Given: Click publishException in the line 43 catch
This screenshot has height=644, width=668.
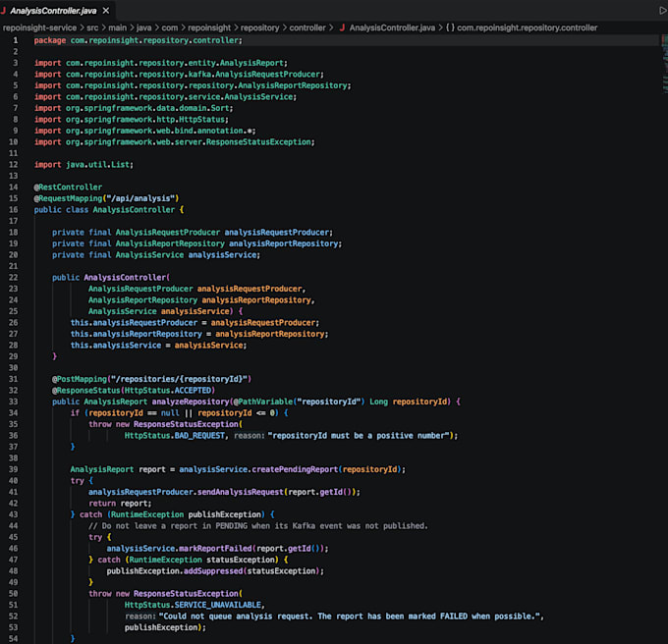Looking at the screenshot, I should coord(225,514).
